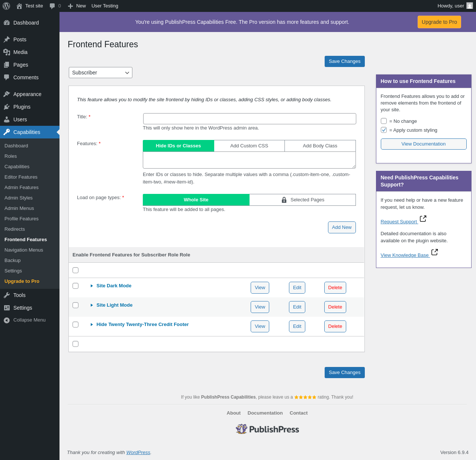
Task: Open the Request Support link
Action: (399, 222)
